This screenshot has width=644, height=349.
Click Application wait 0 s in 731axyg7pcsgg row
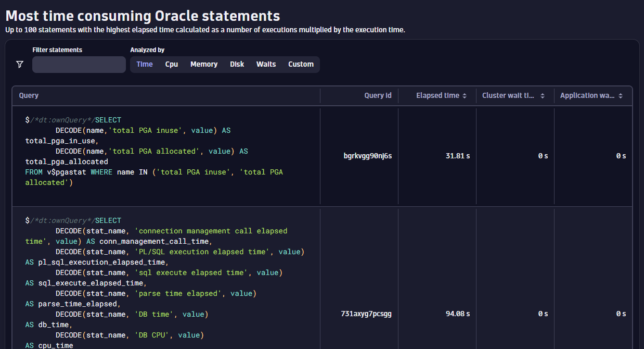(621, 314)
